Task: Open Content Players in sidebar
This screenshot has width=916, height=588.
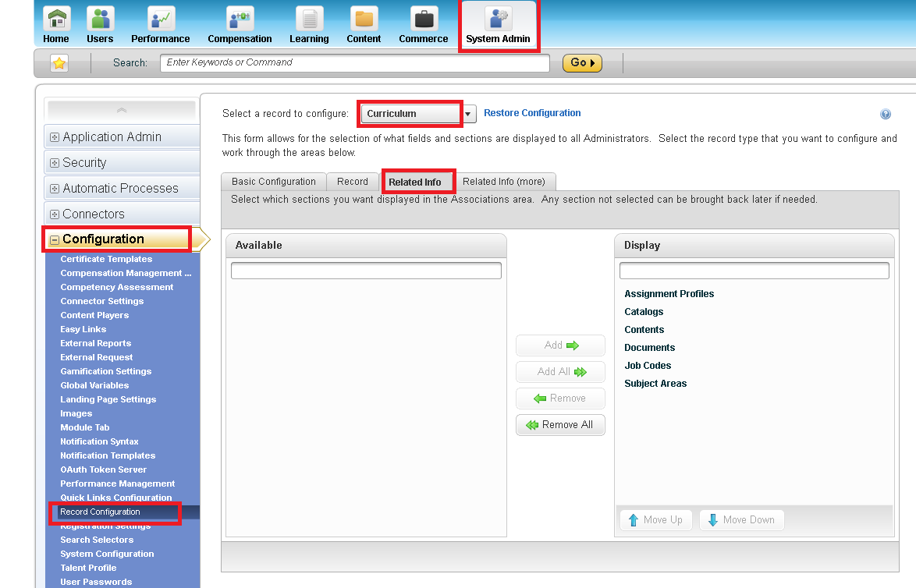Action: [94, 315]
